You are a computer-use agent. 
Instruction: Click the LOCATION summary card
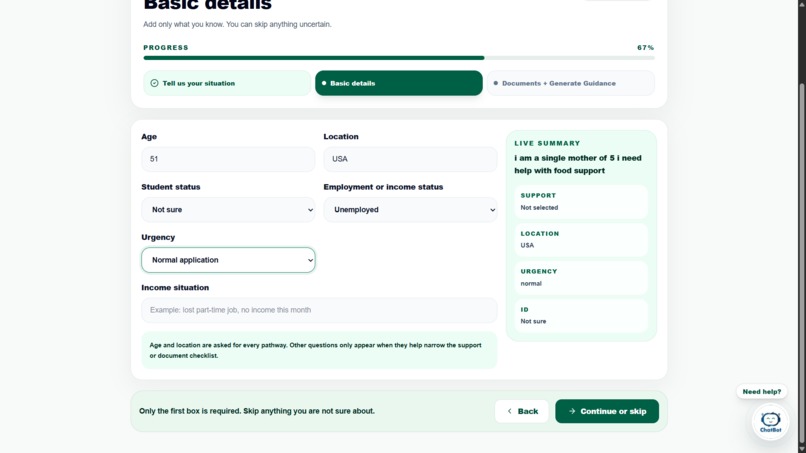[x=581, y=240]
